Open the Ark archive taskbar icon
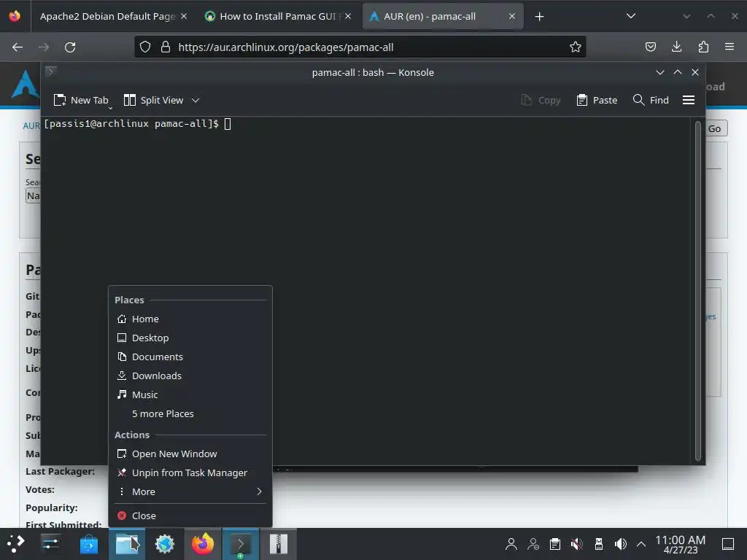This screenshot has width=747, height=560. click(x=279, y=544)
